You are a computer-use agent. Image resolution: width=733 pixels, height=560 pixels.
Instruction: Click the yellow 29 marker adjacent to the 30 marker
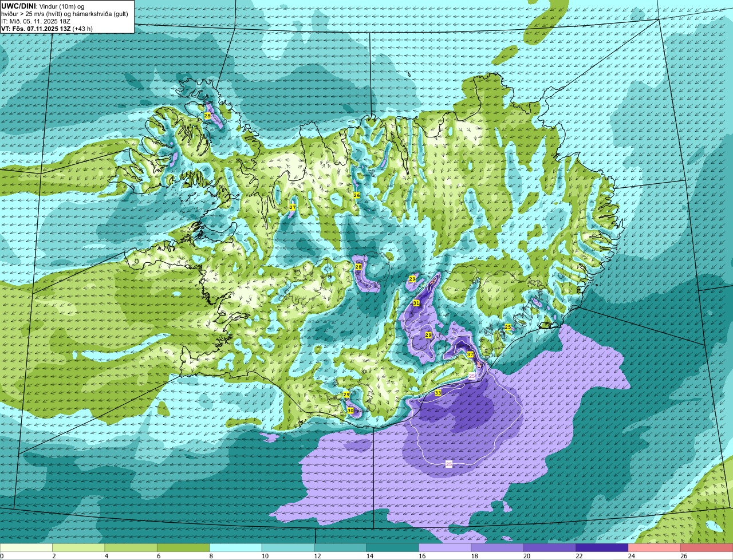(346, 395)
